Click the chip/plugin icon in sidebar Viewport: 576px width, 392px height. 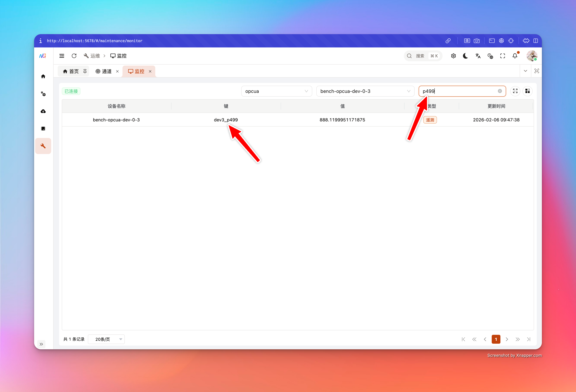pyautogui.click(x=43, y=128)
